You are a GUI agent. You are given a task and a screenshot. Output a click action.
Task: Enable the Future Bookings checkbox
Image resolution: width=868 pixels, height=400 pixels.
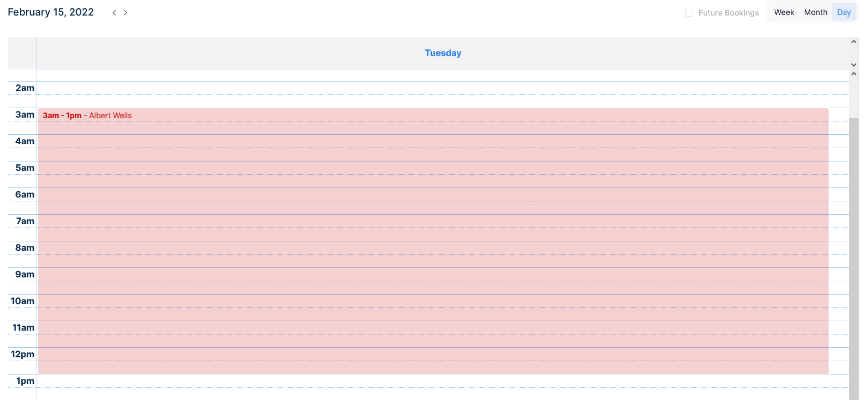689,13
